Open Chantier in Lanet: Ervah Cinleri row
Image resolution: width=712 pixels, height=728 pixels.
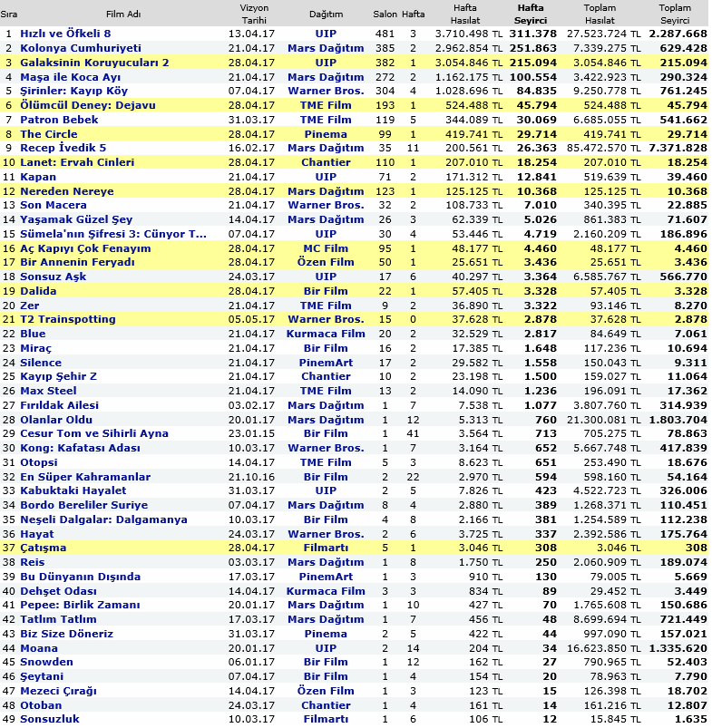pos(326,162)
